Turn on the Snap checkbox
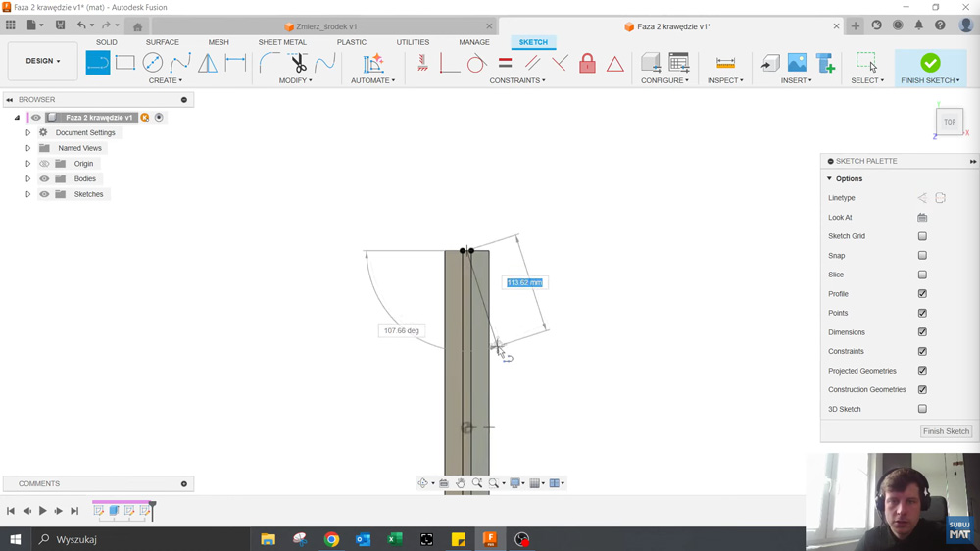This screenshot has width=980, height=551. 922,256
